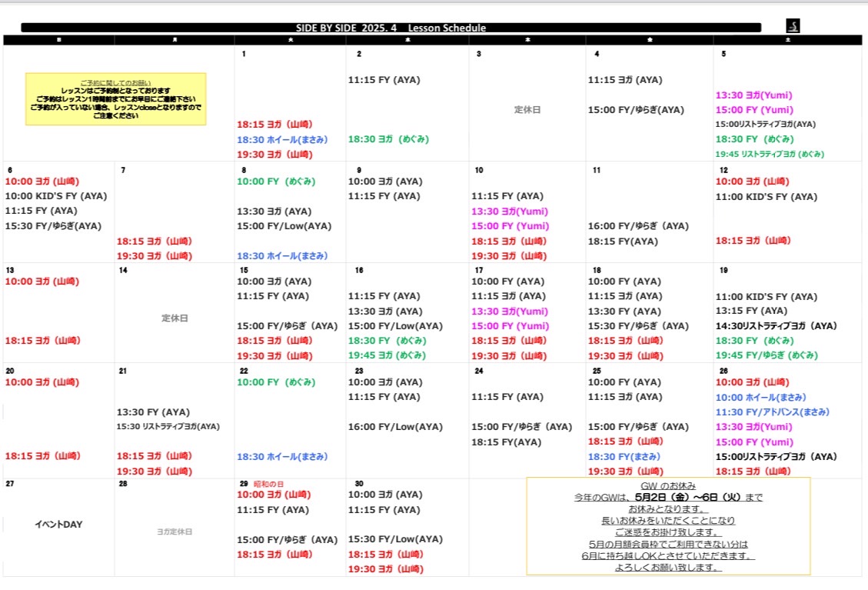Select '11:15 FY (AYA)' on April 2
Image resolution: width=868 pixels, height=590 pixels.
[x=384, y=80]
